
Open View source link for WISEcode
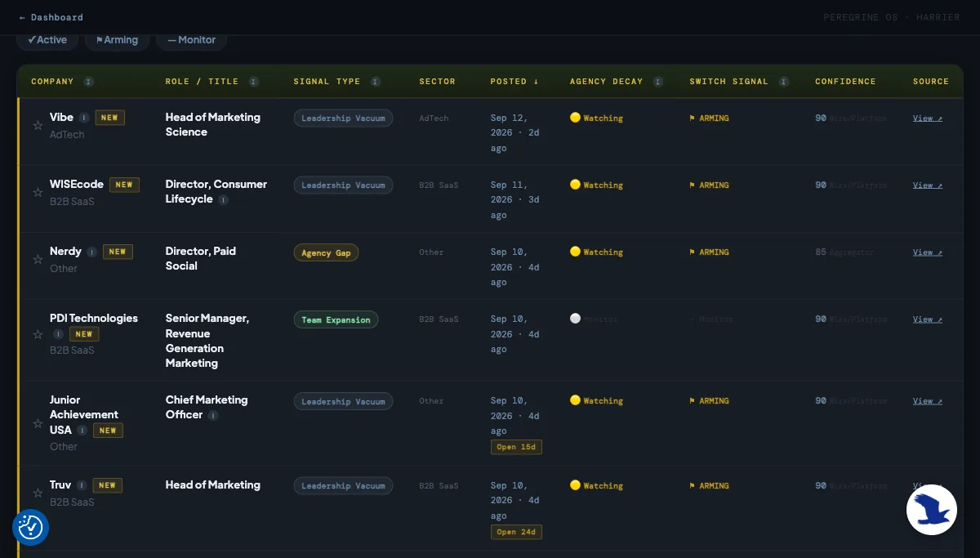coord(927,185)
